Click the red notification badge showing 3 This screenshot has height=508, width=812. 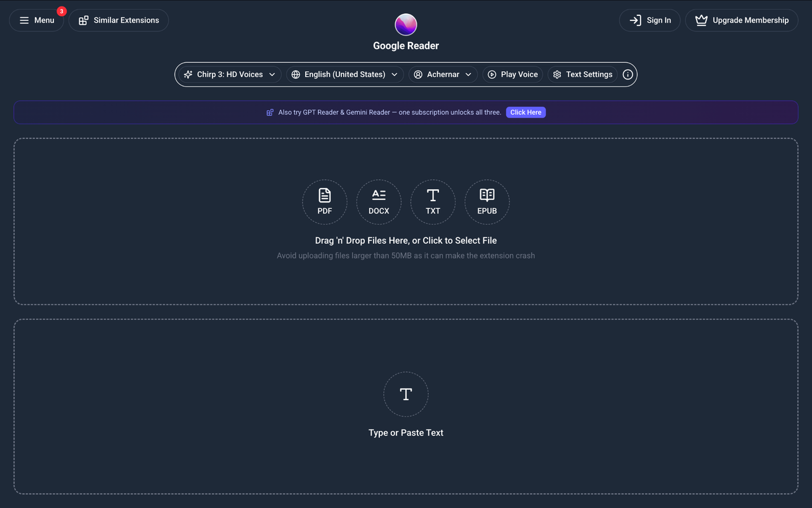[62, 11]
